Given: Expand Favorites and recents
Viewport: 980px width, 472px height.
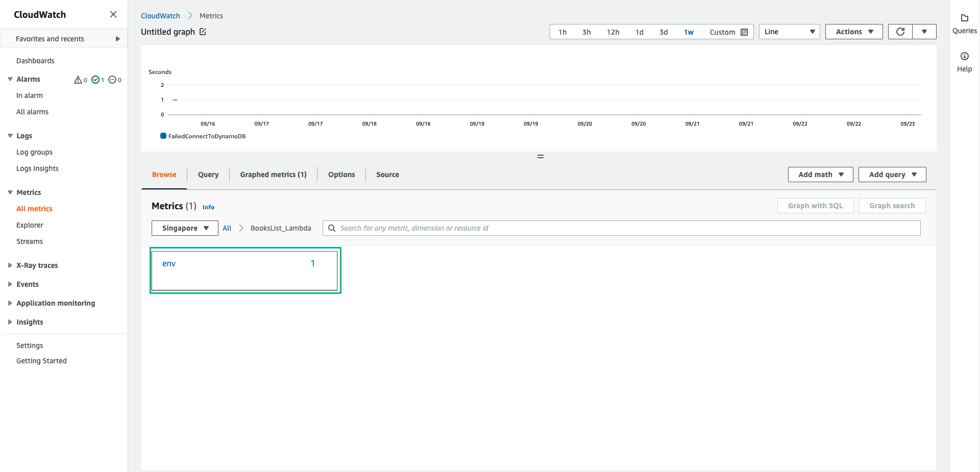Looking at the screenshot, I should click(64, 39).
